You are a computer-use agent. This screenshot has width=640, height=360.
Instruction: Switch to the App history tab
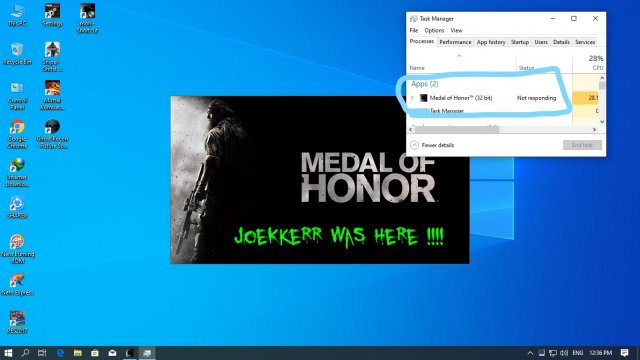(491, 42)
